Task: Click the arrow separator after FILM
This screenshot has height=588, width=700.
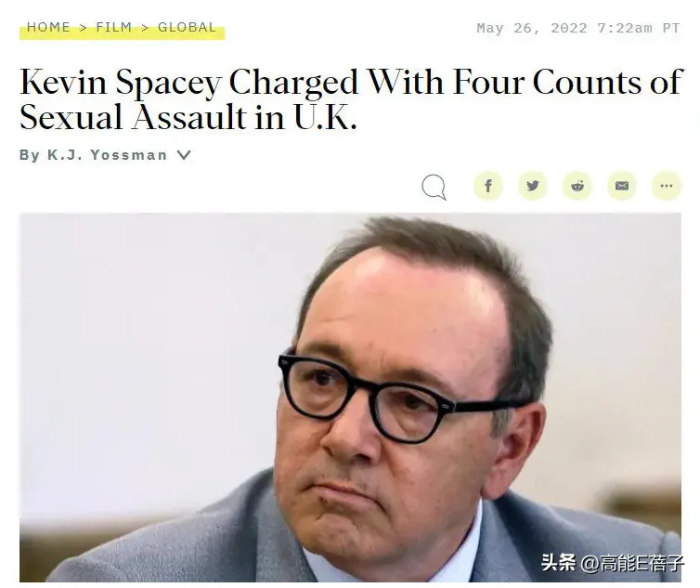Action: (145, 28)
